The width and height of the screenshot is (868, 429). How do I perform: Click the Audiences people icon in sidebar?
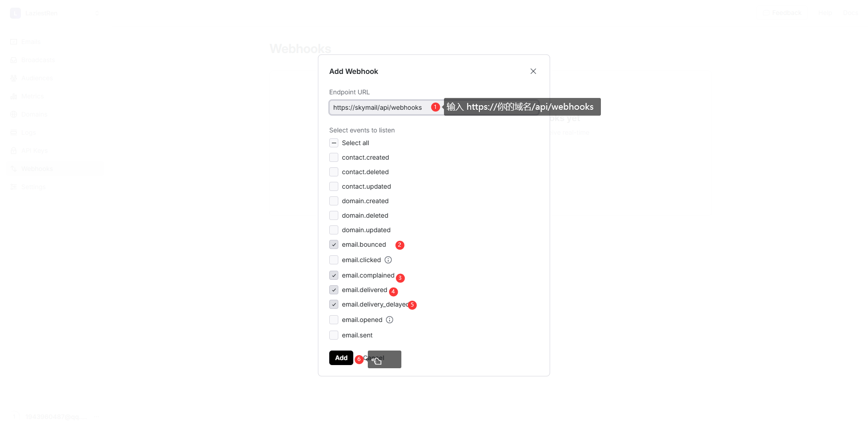pyautogui.click(x=14, y=78)
